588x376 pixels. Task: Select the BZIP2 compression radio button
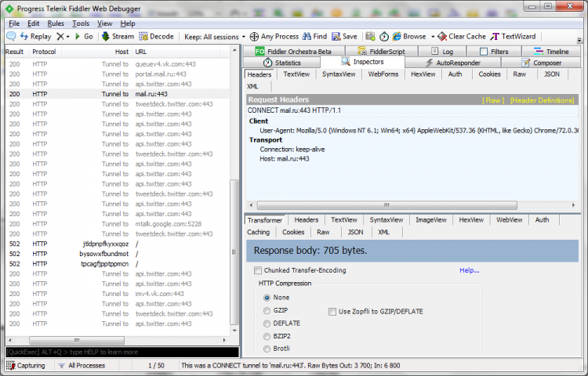(267, 336)
